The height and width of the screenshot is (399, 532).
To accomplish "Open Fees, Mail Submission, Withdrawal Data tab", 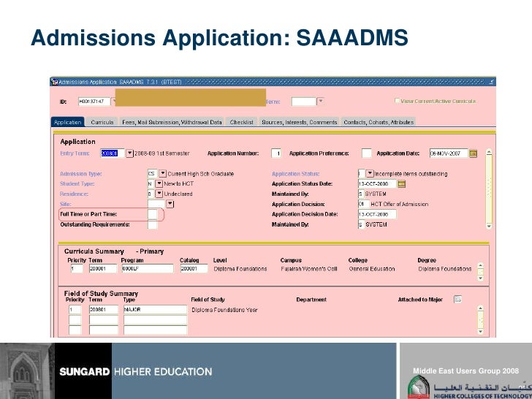I will tap(172, 122).
